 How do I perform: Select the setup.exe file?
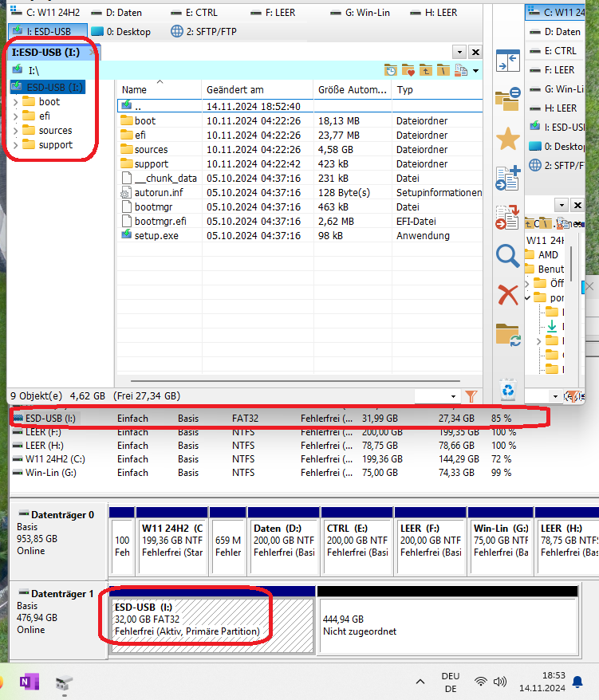pos(300,236)
